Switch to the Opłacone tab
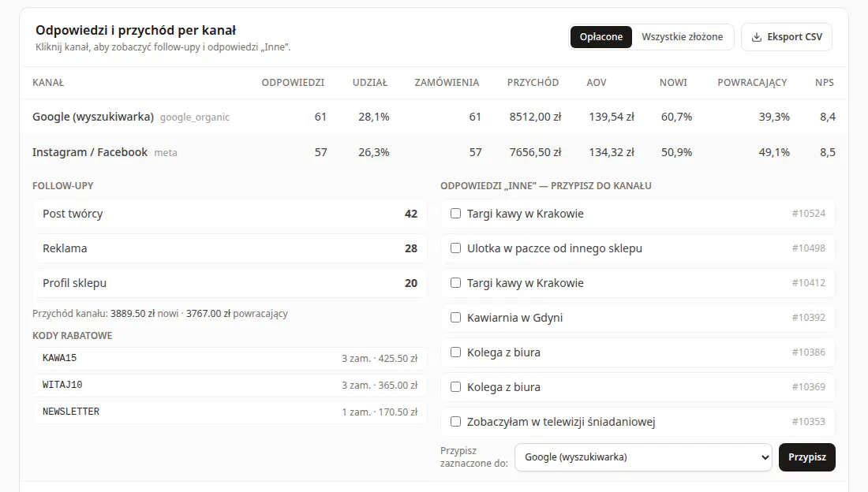 tap(601, 37)
